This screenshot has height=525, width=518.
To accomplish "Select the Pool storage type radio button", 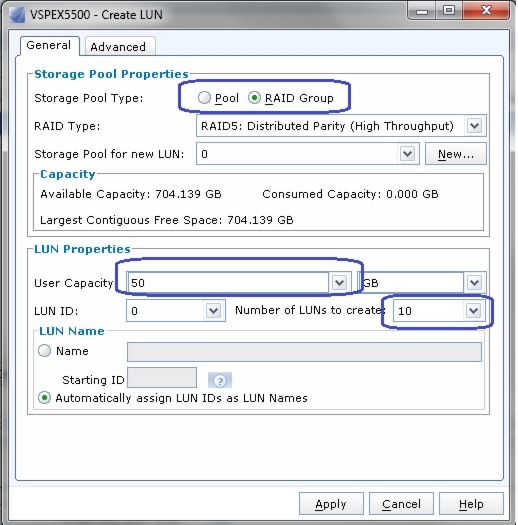I will (204, 98).
